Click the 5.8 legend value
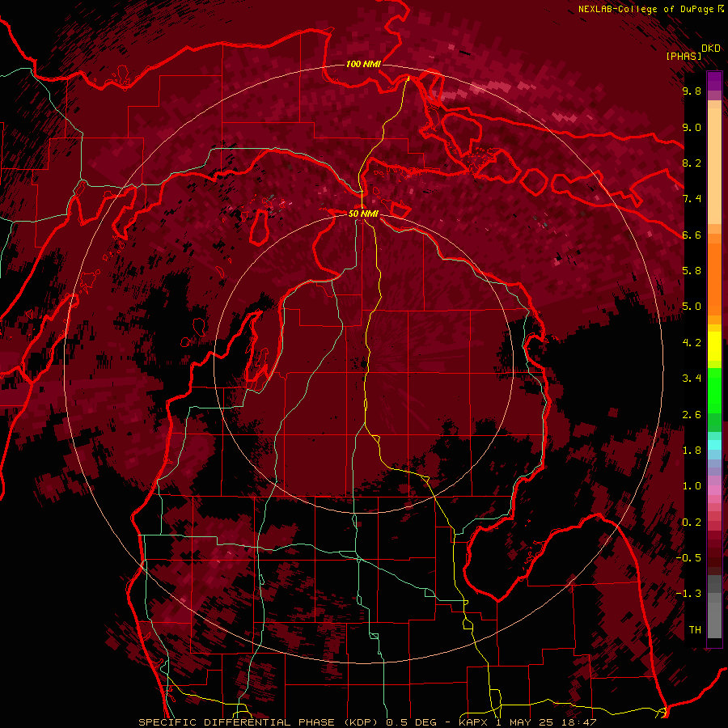 692,270
